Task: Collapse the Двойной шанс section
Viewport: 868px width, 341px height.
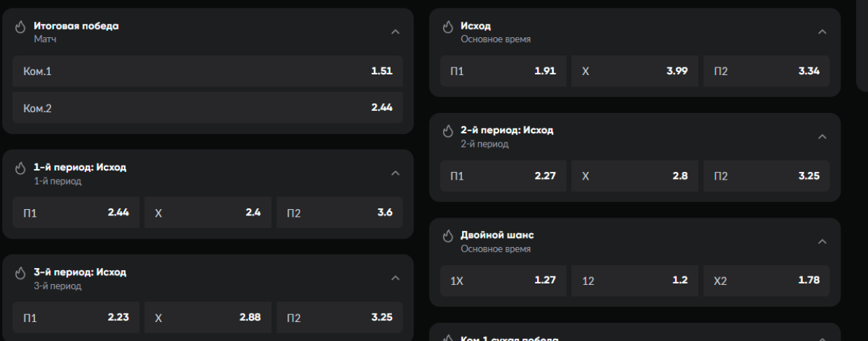Action: [822, 241]
